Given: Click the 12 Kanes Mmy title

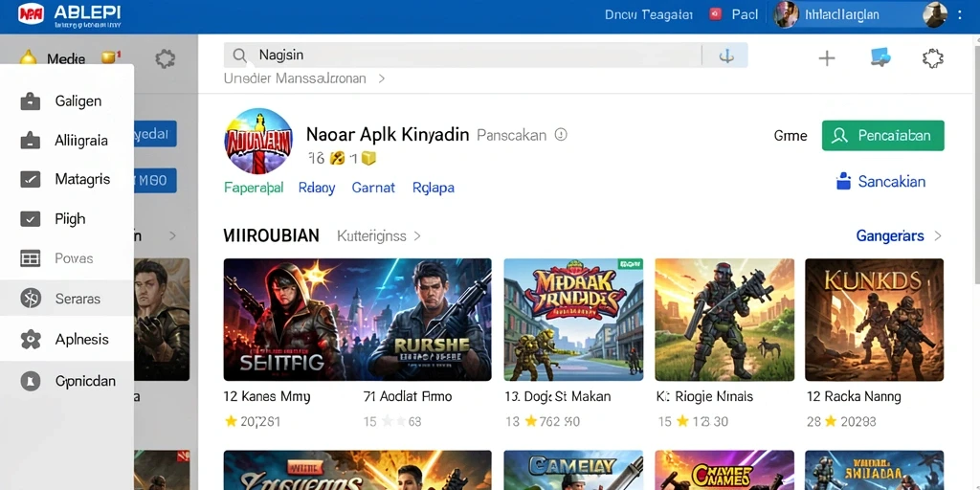Looking at the screenshot, I should pyautogui.click(x=267, y=396).
